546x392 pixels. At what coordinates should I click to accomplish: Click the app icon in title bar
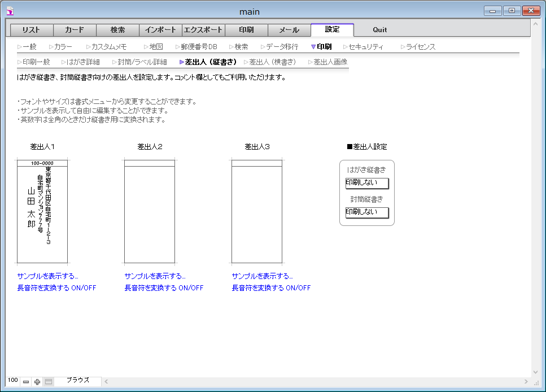click(10, 11)
